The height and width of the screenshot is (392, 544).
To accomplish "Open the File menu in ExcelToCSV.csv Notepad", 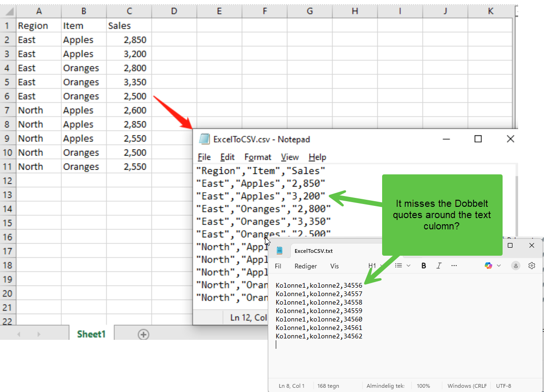I will click(204, 157).
